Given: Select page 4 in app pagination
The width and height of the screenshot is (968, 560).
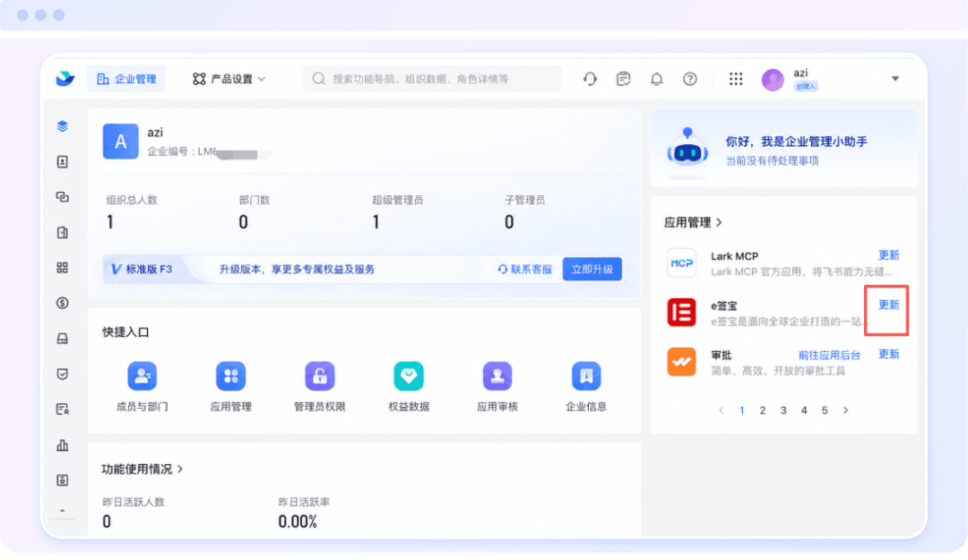Looking at the screenshot, I should click(804, 410).
